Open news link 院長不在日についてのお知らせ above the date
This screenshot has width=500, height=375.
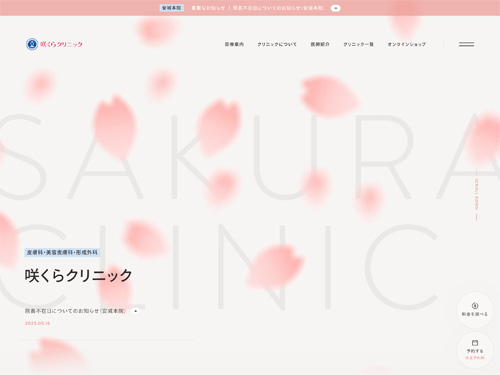coord(75,311)
